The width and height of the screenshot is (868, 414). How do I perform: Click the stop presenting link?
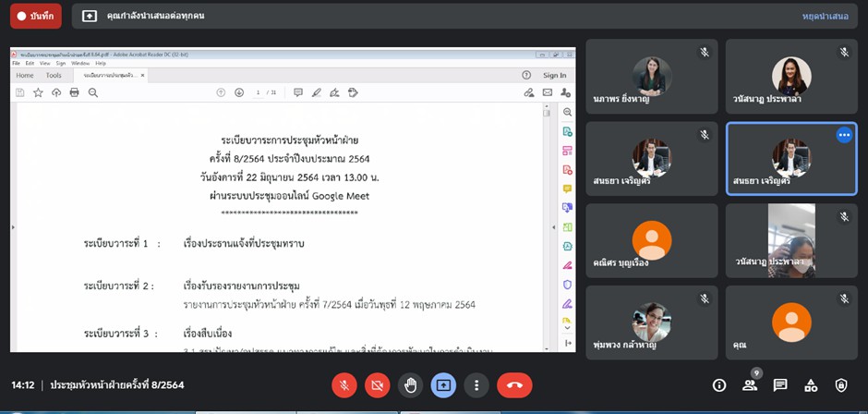[826, 16]
